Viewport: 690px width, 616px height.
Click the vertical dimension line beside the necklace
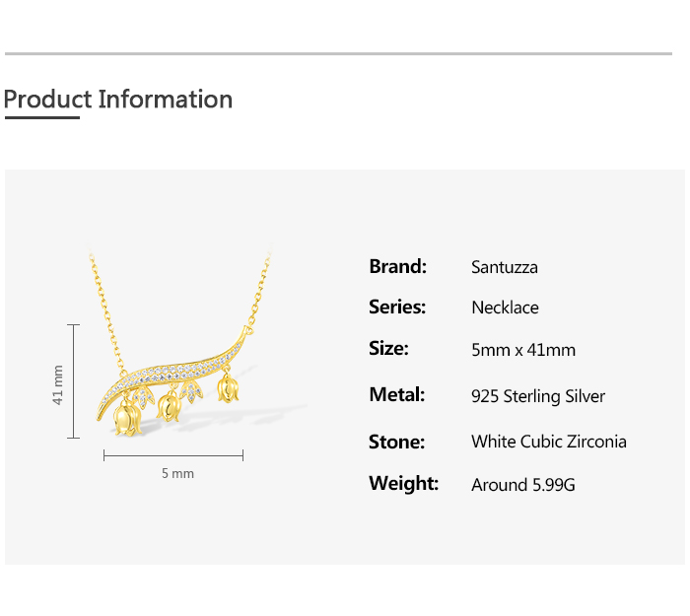pyautogui.click(x=74, y=380)
